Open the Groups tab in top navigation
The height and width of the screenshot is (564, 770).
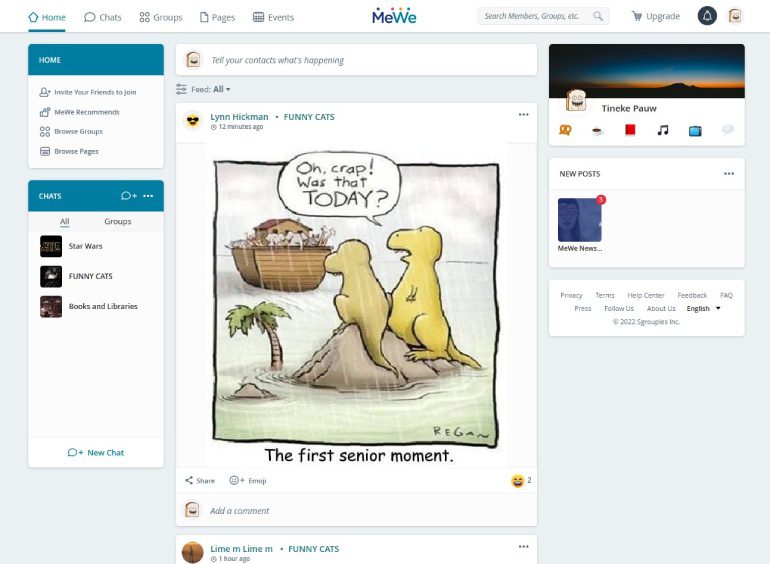point(161,17)
